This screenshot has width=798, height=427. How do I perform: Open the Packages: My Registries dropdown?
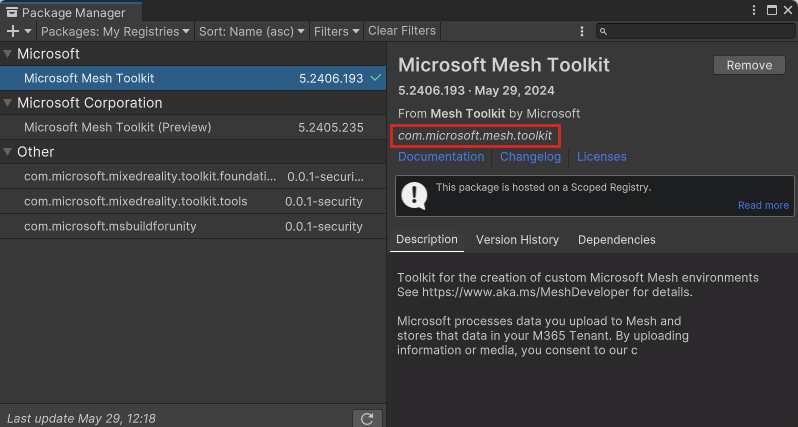[x=115, y=31]
